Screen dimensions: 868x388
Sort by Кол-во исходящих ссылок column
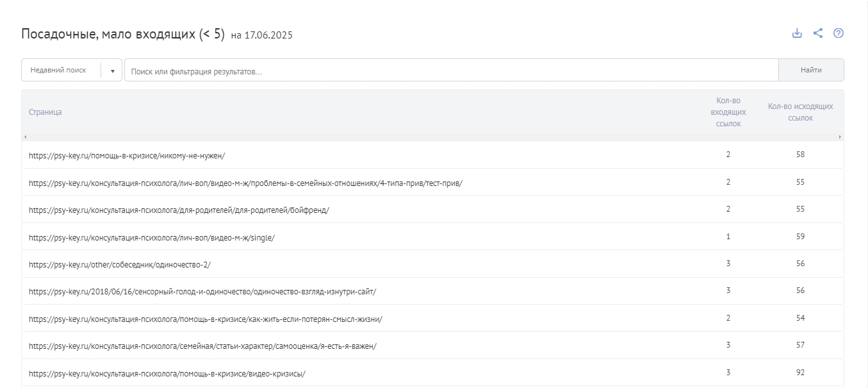801,112
